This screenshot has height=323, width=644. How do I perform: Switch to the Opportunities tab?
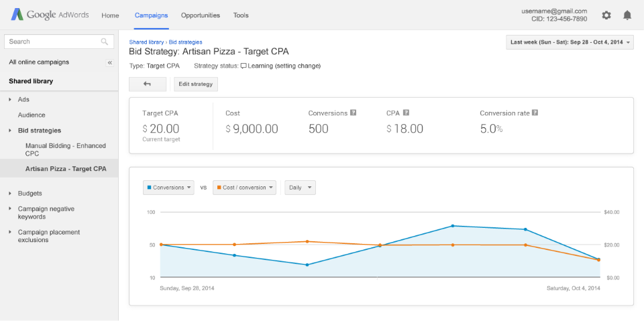pyautogui.click(x=200, y=15)
